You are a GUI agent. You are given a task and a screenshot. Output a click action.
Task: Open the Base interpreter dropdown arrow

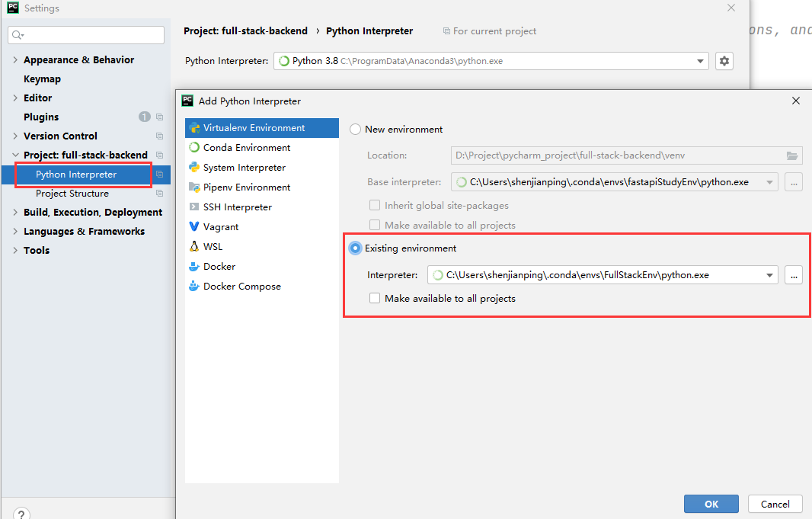(769, 182)
